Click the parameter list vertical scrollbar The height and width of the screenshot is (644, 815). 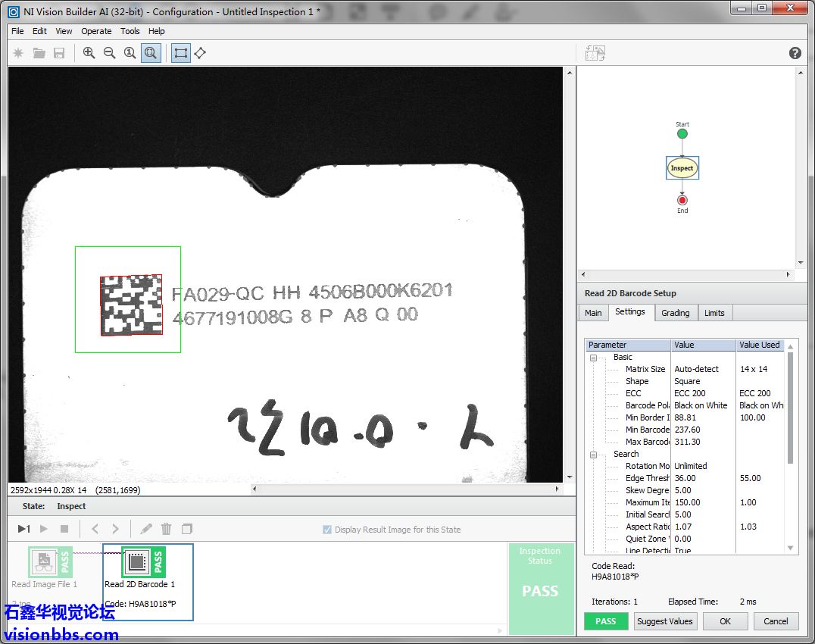(791, 409)
